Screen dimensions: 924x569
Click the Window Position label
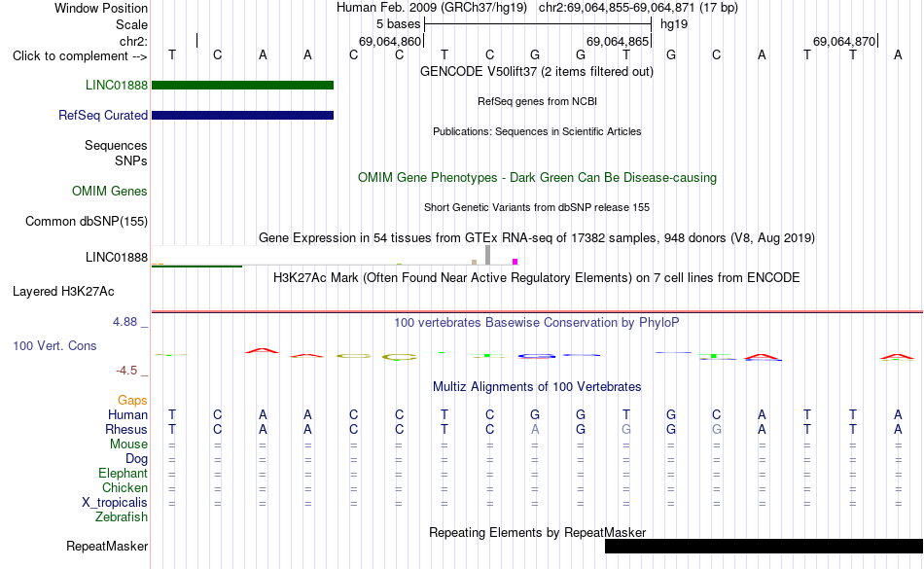pos(101,8)
